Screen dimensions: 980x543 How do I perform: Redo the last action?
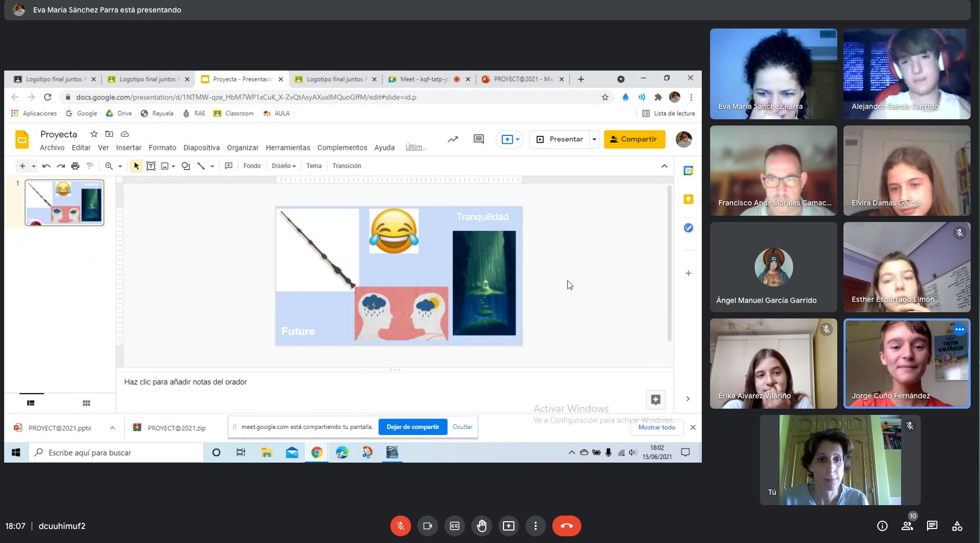pyautogui.click(x=61, y=166)
